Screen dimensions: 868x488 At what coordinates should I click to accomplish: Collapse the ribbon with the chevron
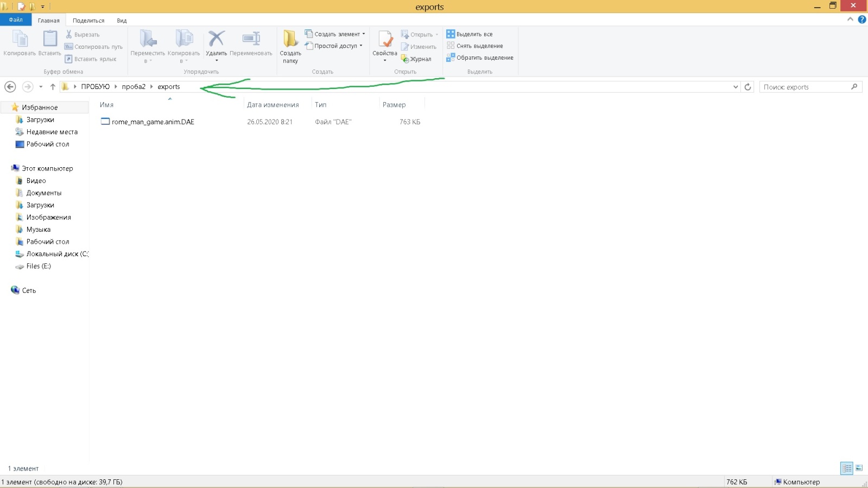pyautogui.click(x=850, y=20)
